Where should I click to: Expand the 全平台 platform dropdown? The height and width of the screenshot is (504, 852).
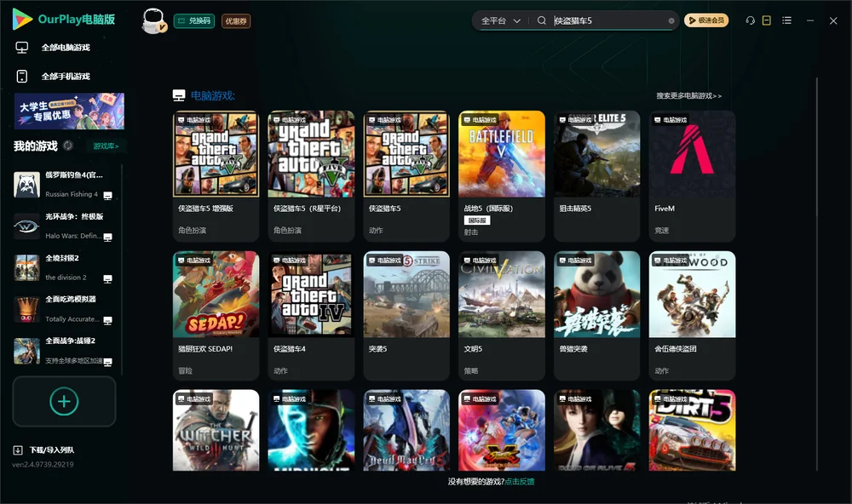point(500,20)
